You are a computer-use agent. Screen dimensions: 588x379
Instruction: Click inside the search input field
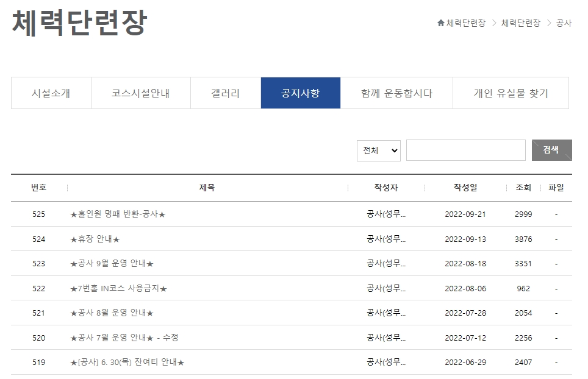pyautogui.click(x=465, y=149)
